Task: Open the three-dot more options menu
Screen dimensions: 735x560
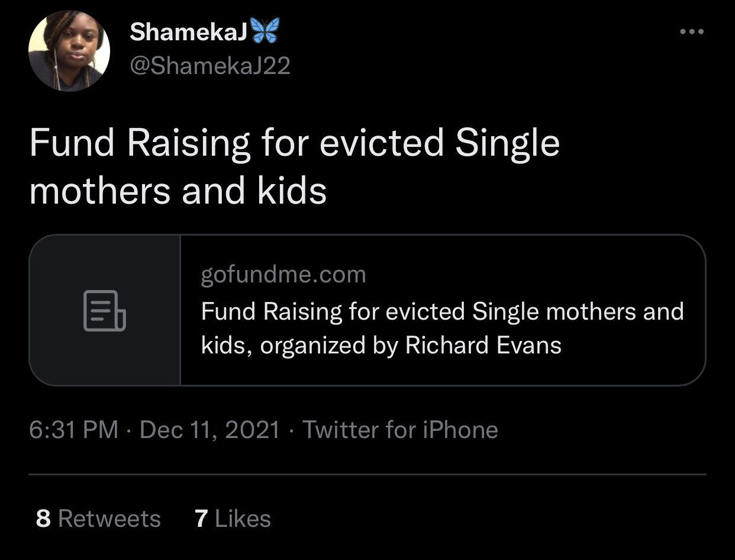Action: 691,32
